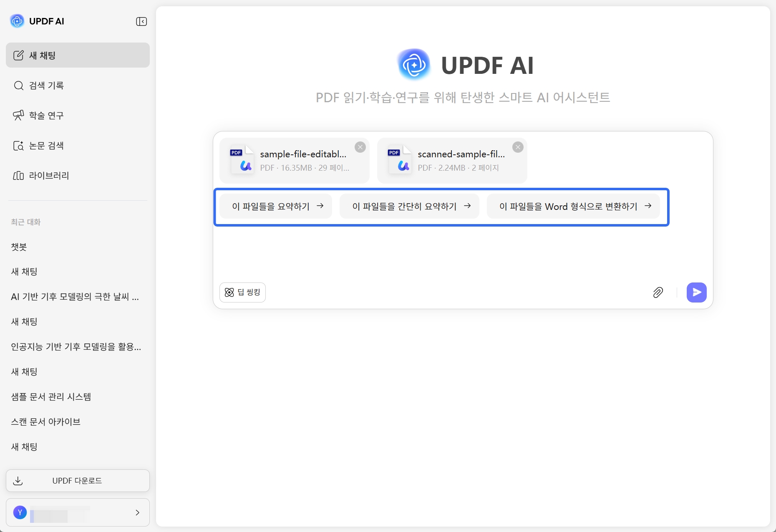
Task: Click the scanned-sample-file PDF file icon
Action: (x=400, y=160)
